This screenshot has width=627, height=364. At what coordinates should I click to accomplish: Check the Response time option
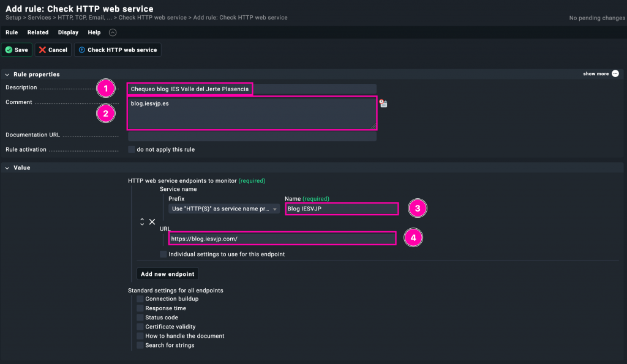click(x=140, y=308)
